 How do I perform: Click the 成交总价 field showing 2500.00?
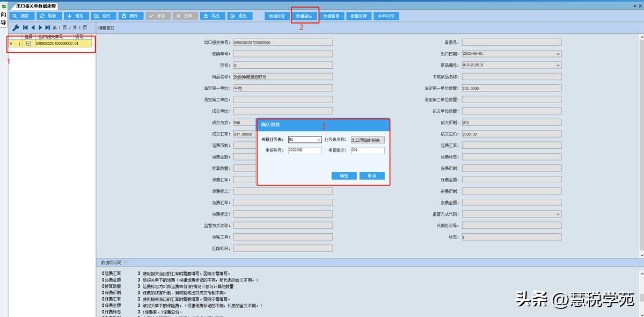pos(511,134)
